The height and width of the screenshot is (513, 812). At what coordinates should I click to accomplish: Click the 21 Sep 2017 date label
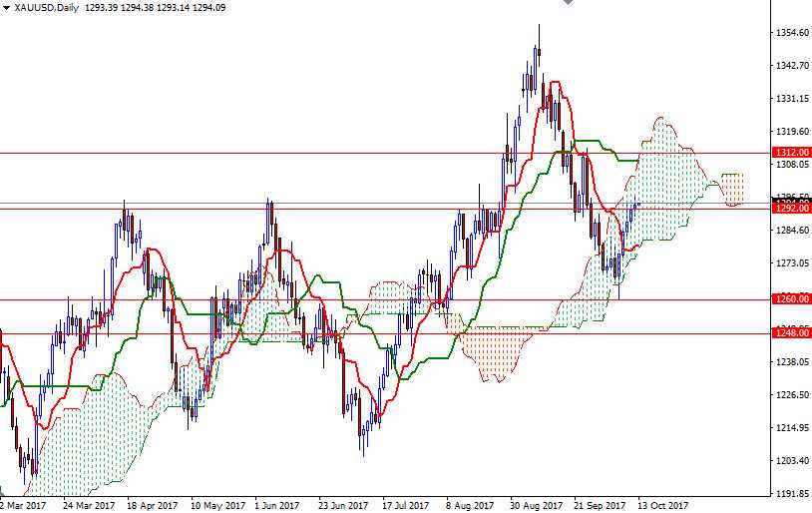pyautogui.click(x=600, y=505)
